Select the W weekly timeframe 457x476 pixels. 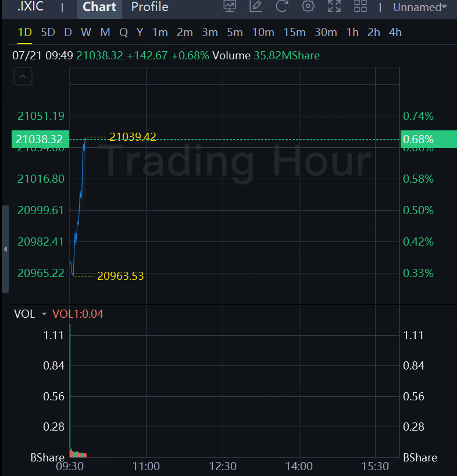pyautogui.click(x=86, y=33)
